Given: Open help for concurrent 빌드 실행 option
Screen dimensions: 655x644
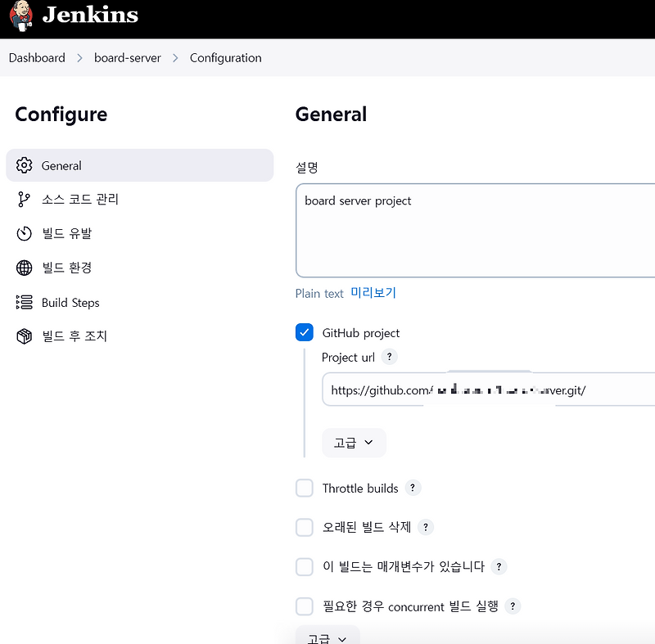Looking at the screenshot, I should pyautogui.click(x=513, y=606).
